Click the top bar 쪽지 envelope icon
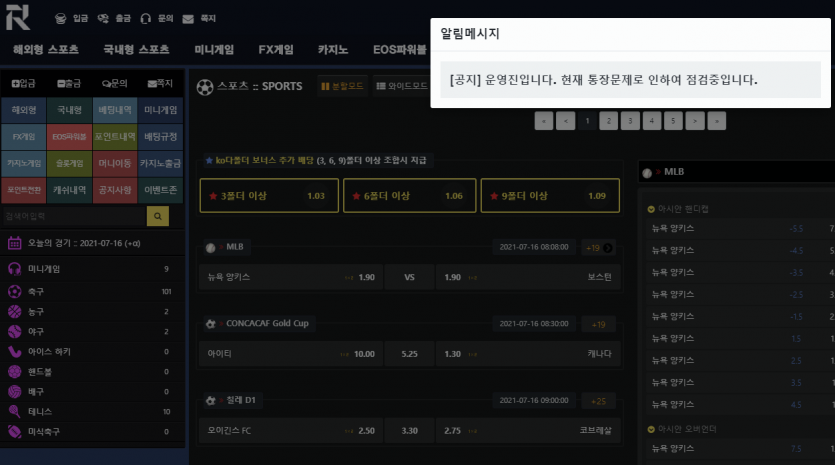Image resolution: width=835 pixels, height=465 pixels. 188,19
